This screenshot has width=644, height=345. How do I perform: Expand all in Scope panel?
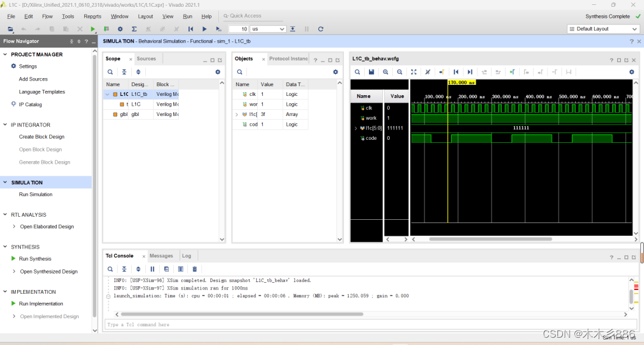tap(138, 72)
